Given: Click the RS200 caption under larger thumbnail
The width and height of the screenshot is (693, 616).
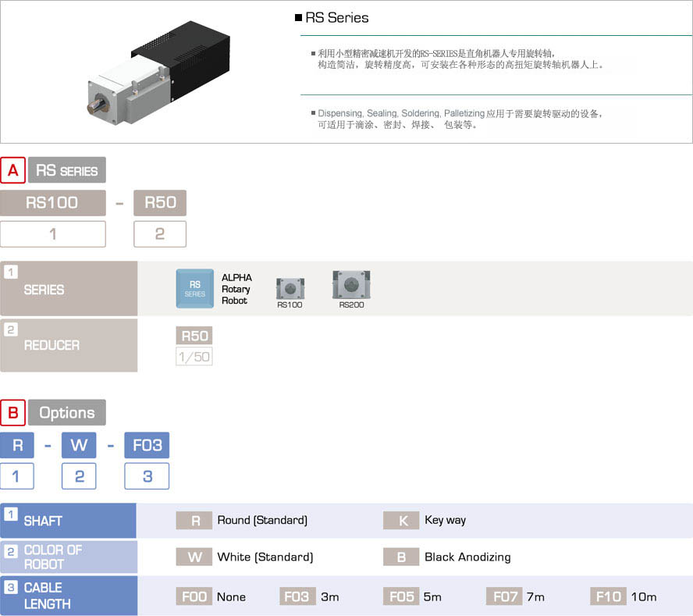Looking at the screenshot, I should [x=351, y=304].
